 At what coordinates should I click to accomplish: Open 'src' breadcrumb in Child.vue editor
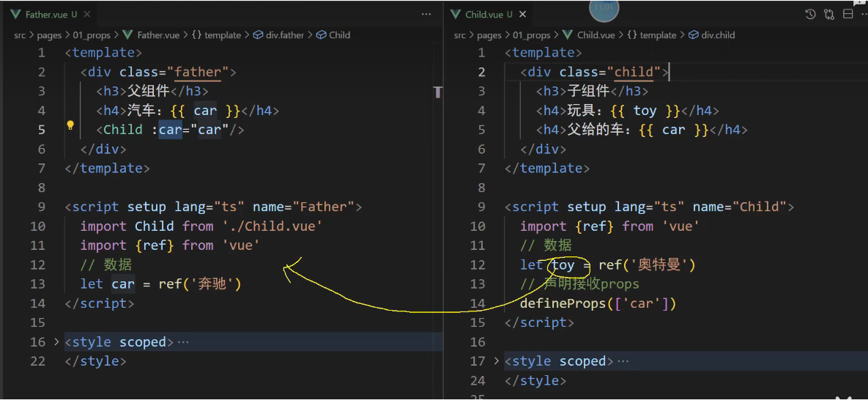click(x=460, y=35)
